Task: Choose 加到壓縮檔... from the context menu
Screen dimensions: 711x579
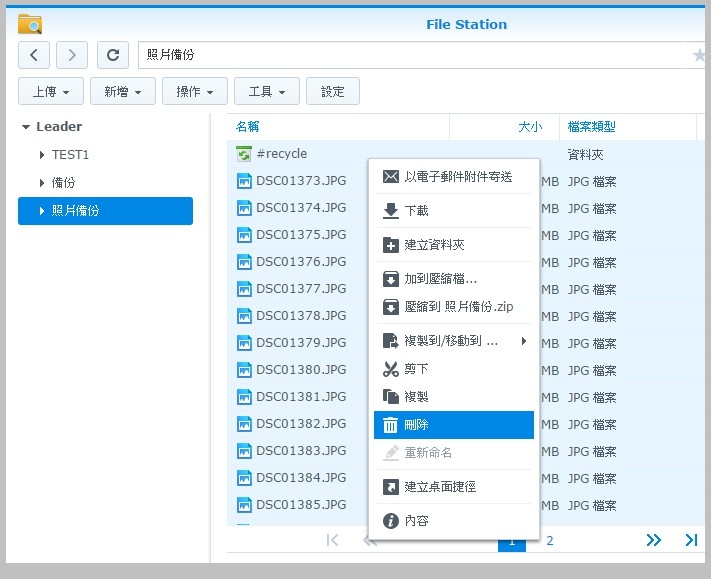Action: tap(453, 279)
